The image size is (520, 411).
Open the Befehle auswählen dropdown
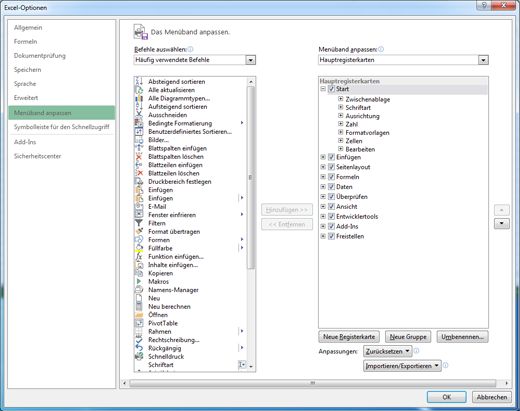250,60
